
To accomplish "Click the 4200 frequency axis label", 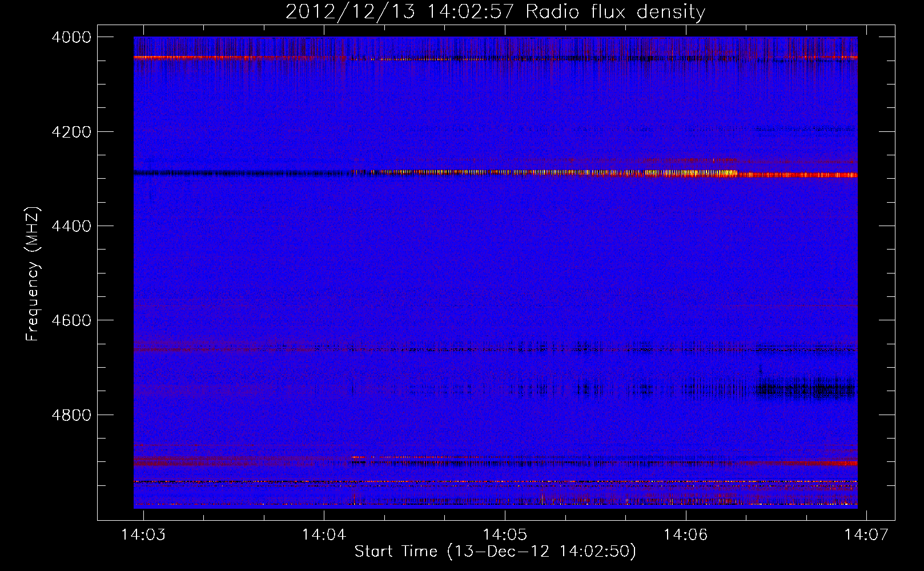I will coord(71,132).
